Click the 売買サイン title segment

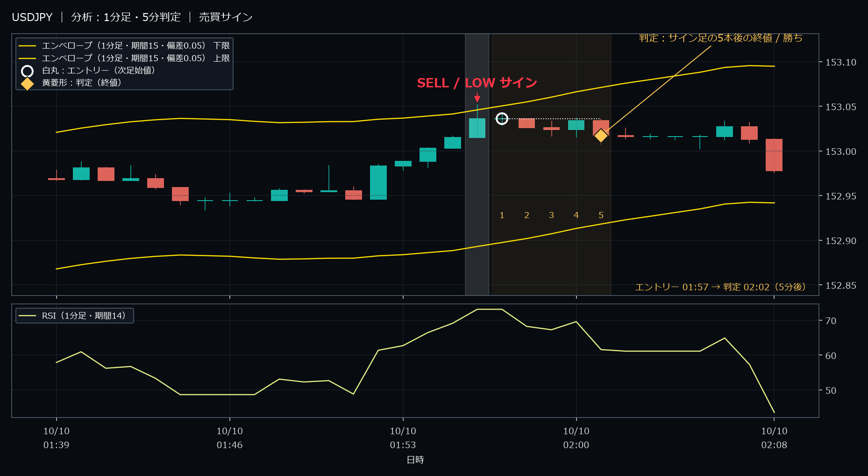226,17
